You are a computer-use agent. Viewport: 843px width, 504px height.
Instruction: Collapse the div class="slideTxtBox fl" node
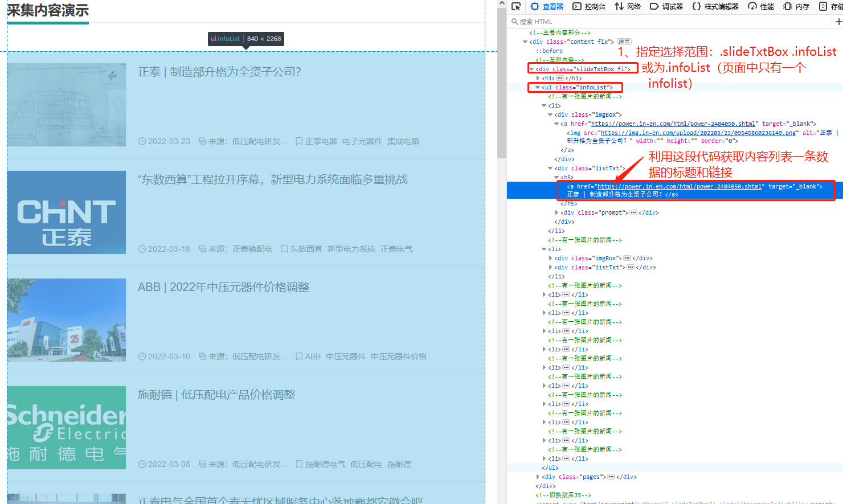click(531, 69)
